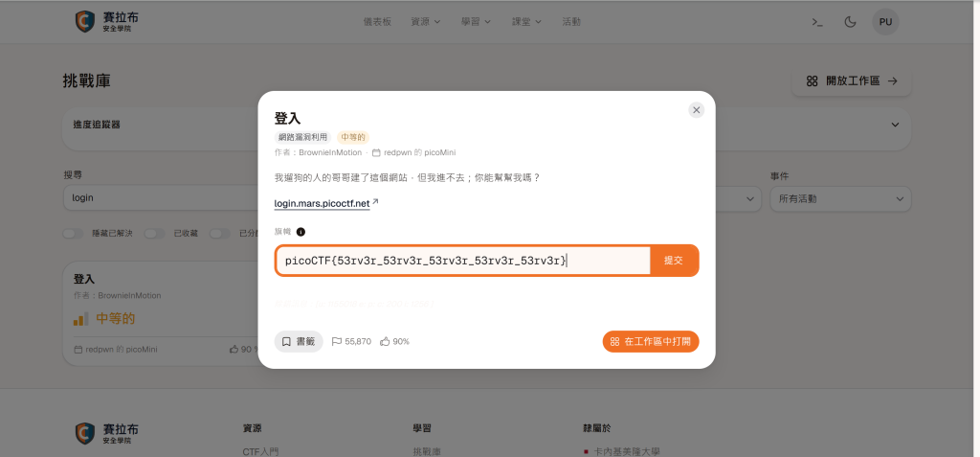Open the terminal prompt icon in header
Viewport: 980px width, 457px height.
coord(817,22)
